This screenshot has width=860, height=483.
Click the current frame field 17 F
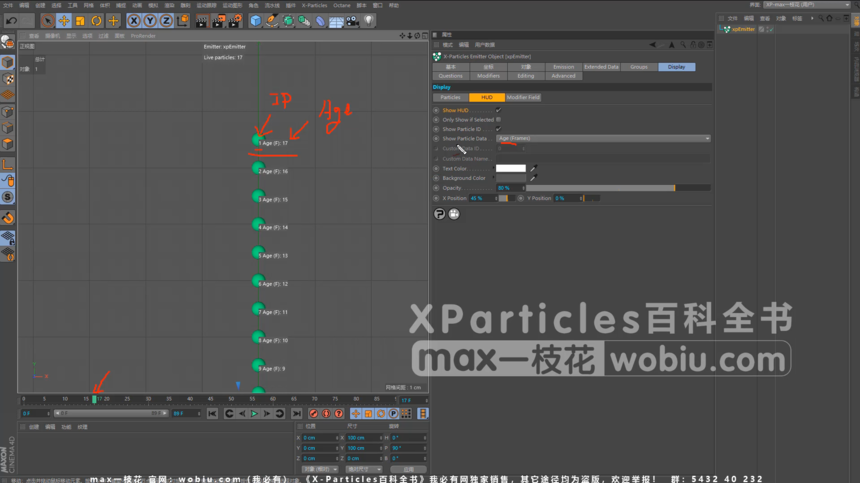coord(413,400)
